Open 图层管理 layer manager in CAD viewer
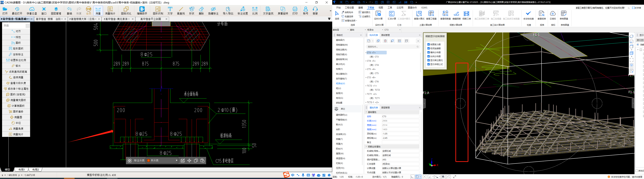The height and width of the screenshot is (179, 644). point(56,11)
